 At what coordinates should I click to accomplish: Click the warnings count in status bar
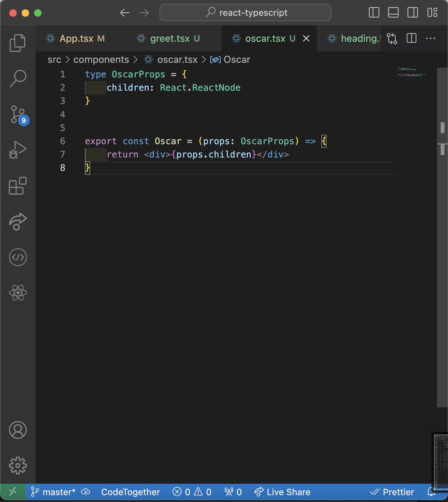click(203, 492)
